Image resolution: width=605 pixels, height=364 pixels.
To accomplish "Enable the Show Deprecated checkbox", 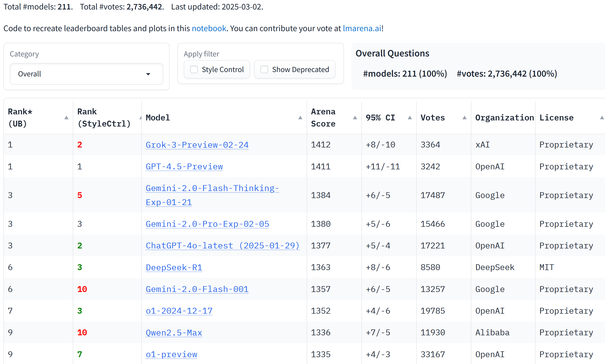I will click(264, 69).
